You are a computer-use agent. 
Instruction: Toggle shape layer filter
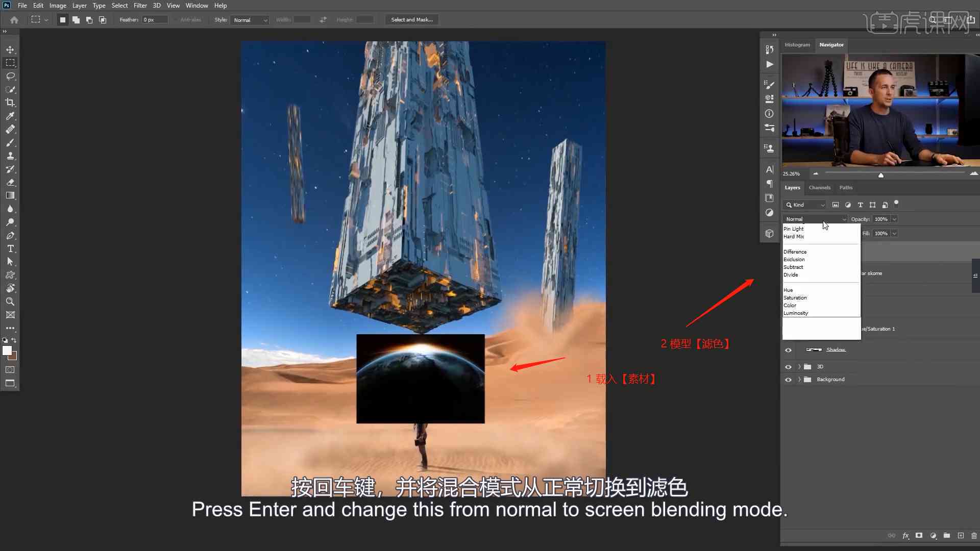click(872, 205)
